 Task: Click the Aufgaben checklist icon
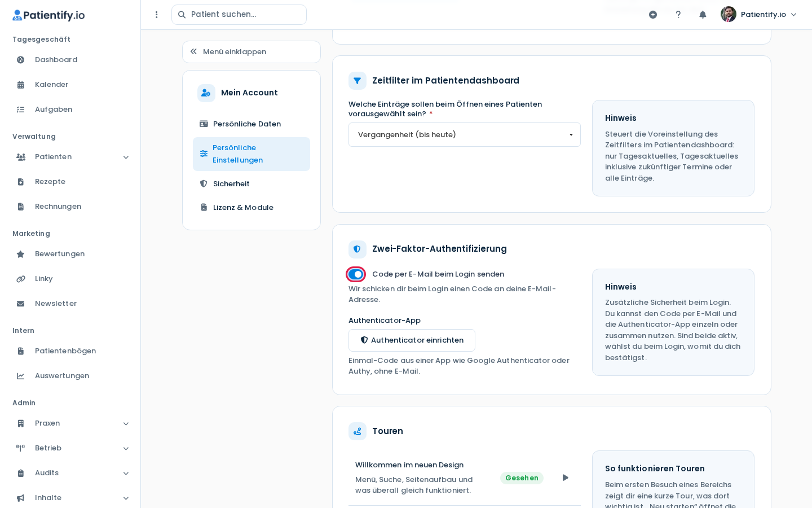point(21,110)
